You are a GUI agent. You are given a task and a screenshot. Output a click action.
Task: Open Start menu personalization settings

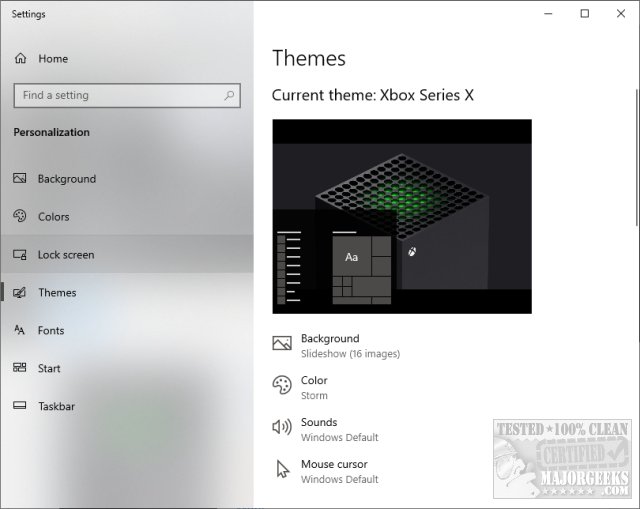click(127, 368)
